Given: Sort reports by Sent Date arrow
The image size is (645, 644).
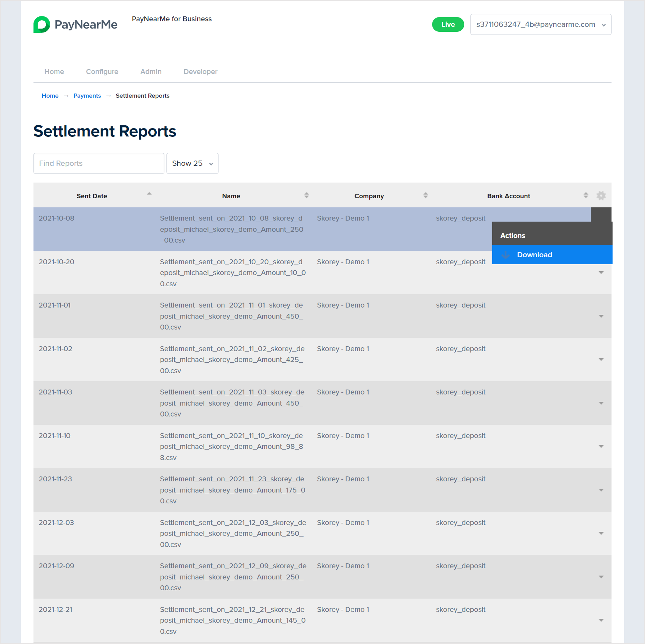Looking at the screenshot, I should click(149, 194).
